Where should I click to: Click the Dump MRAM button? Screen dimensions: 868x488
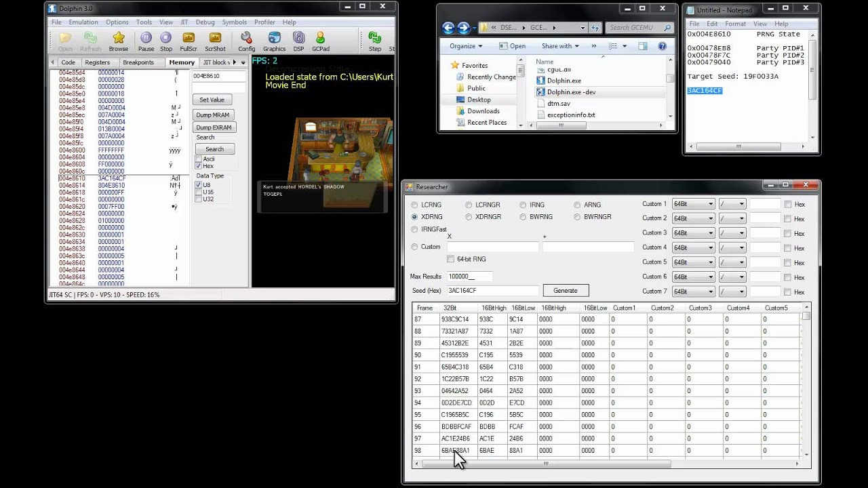(213, 115)
